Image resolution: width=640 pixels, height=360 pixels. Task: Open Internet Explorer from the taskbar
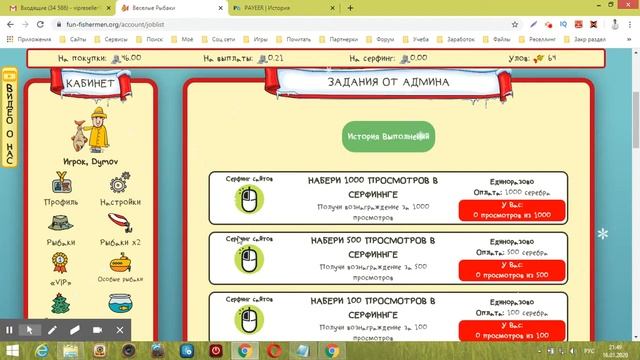click(x=42, y=351)
